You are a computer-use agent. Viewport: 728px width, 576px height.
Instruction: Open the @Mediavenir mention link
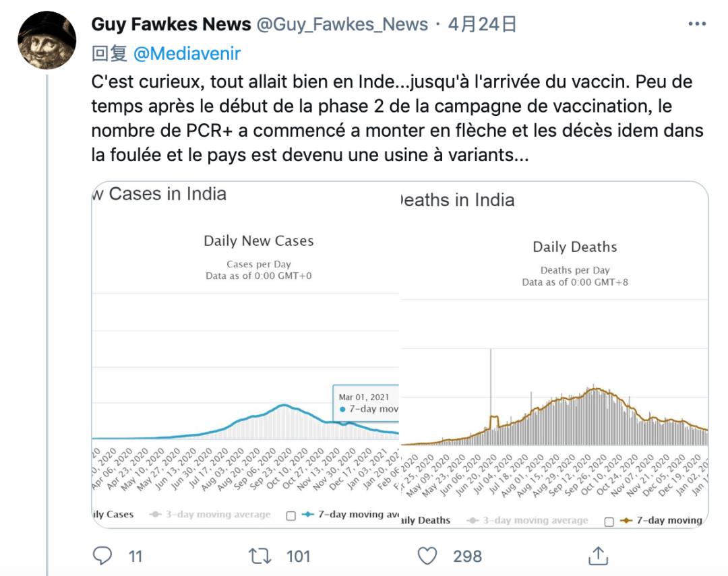pyautogui.click(x=187, y=54)
